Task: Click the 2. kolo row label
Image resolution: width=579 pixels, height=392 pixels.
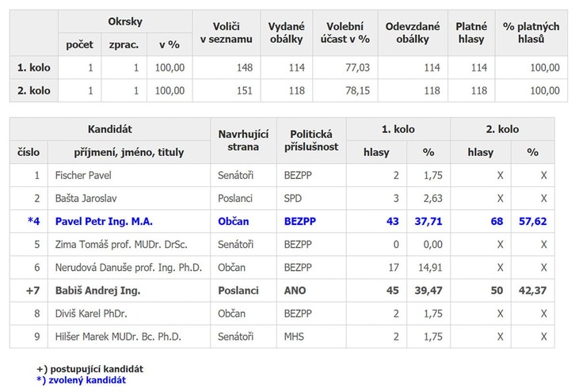Action: coord(34,90)
